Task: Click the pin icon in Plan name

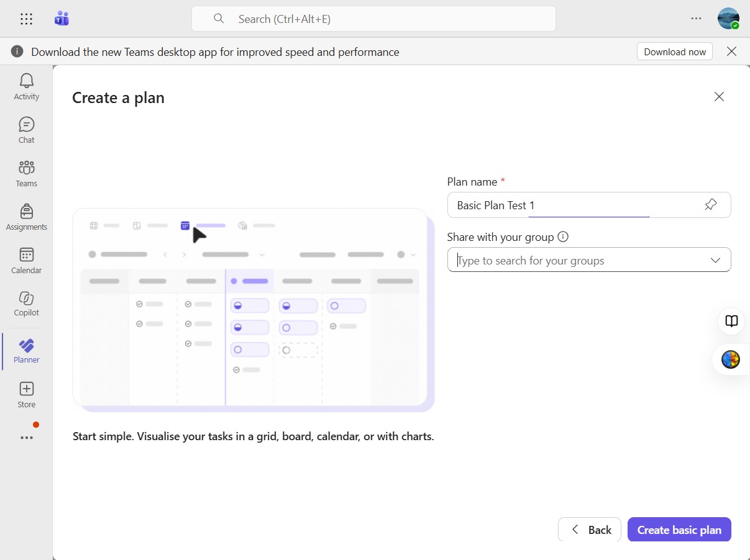Action: (711, 204)
